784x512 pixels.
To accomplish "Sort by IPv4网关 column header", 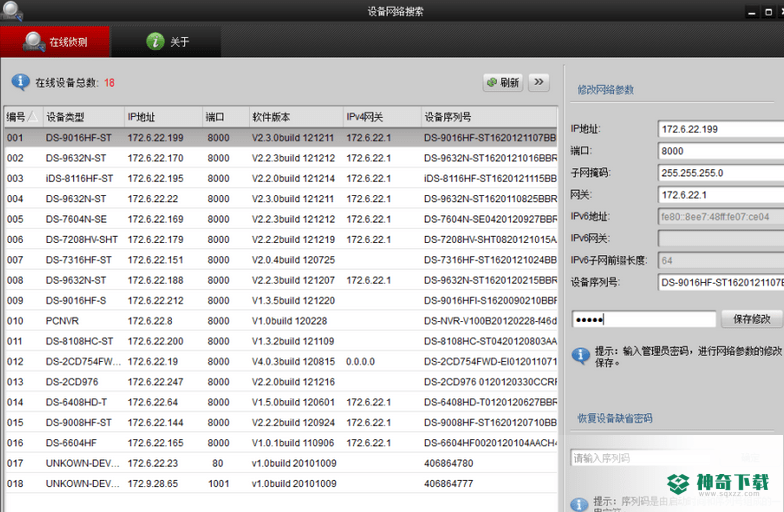I will [382, 117].
